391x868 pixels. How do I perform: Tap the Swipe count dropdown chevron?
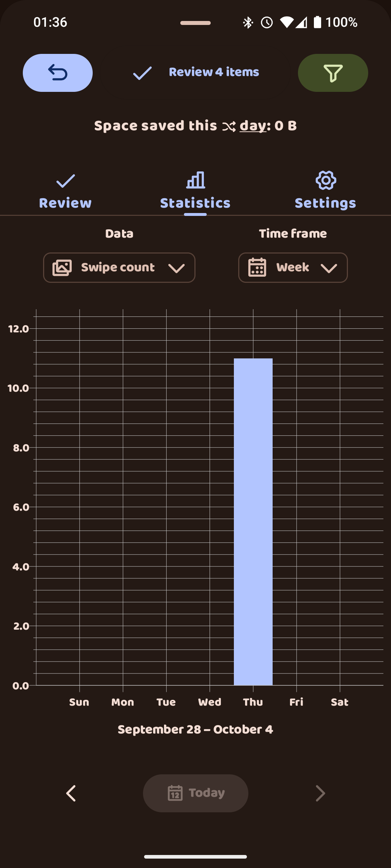(x=177, y=268)
